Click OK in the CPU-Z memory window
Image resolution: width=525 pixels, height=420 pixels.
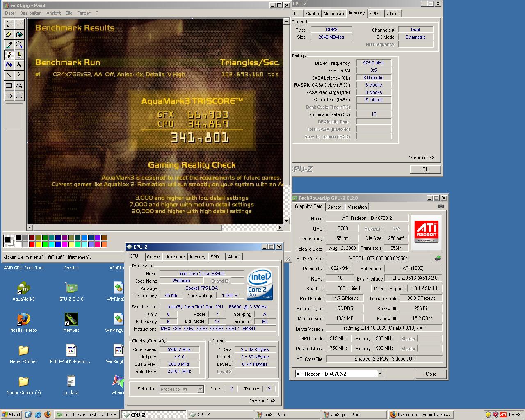[425, 169]
